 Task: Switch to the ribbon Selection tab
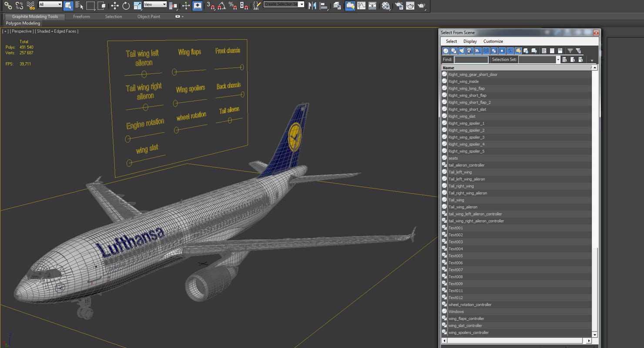pyautogui.click(x=114, y=17)
